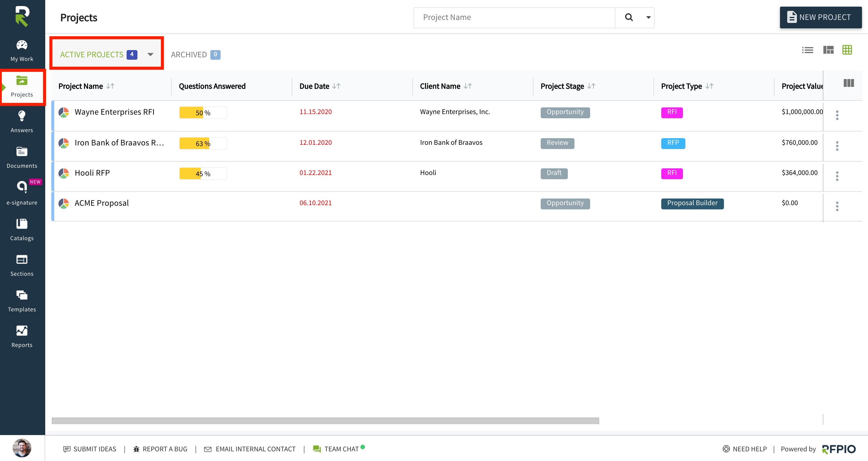Select the Archived tab
868x461 pixels.
click(x=195, y=55)
